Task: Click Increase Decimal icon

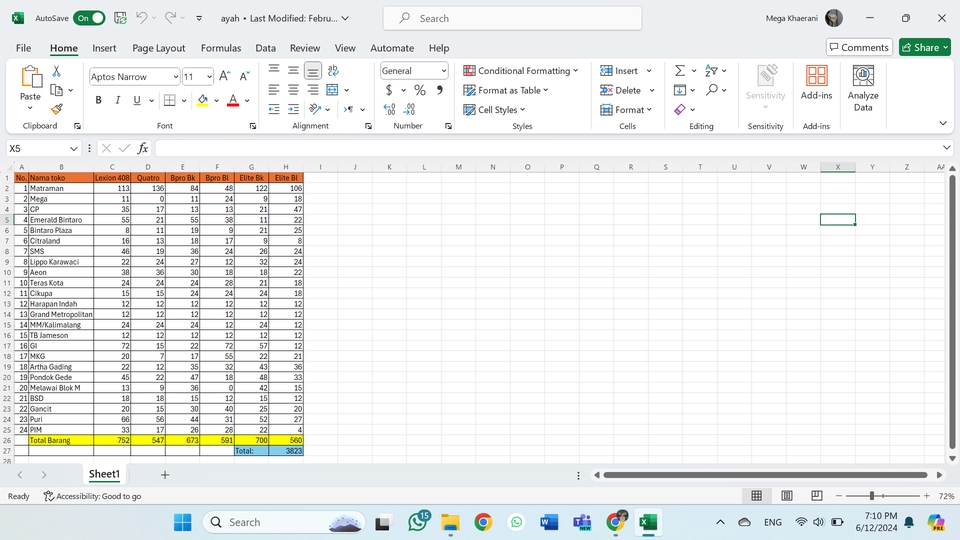Action: point(389,109)
